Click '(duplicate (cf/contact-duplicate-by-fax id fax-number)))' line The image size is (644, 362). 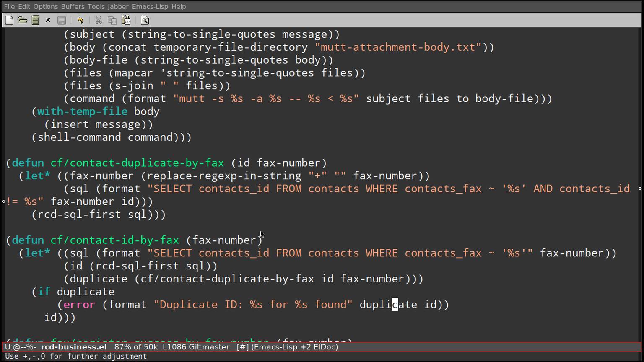(244, 279)
